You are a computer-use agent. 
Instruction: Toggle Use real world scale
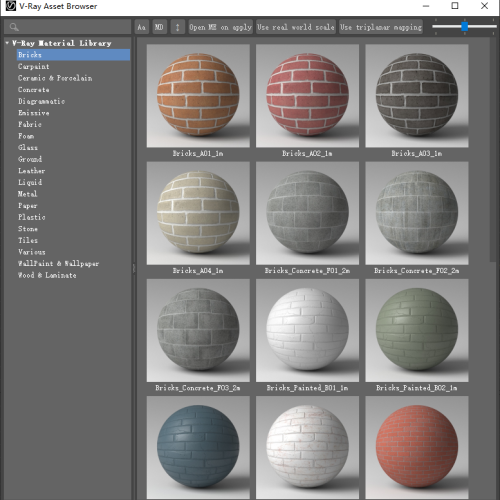(x=295, y=27)
